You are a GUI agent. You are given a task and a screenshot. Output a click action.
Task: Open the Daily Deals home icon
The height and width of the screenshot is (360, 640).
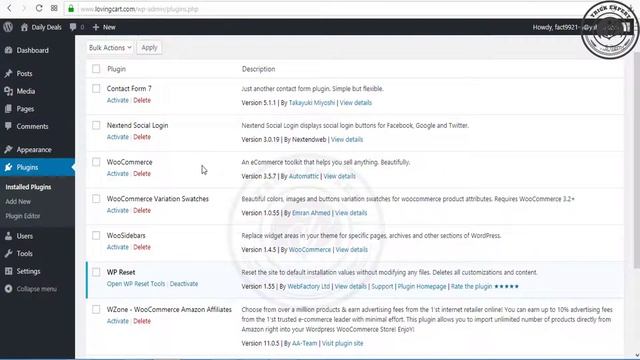24,27
